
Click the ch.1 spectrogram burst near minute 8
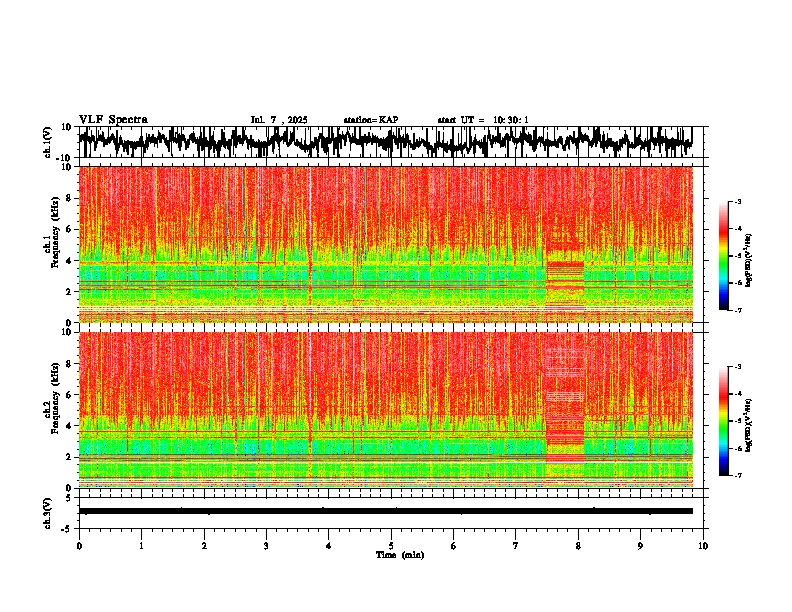(x=565, y=285)
